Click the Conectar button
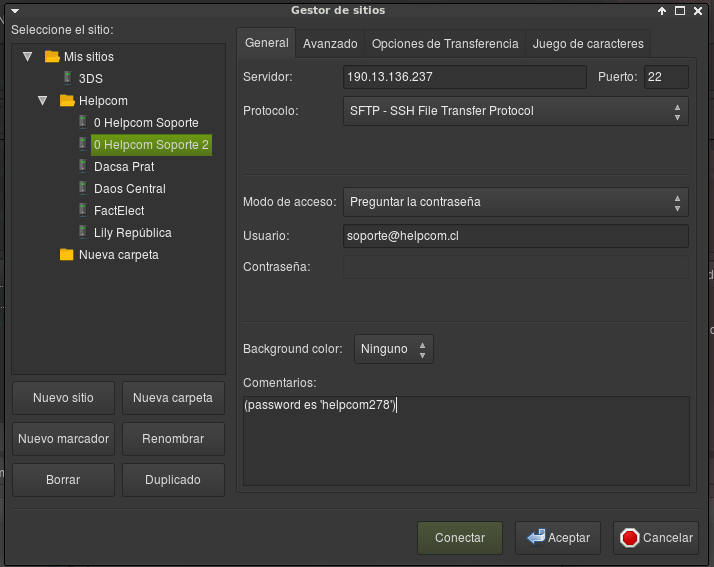This screenshot has height=567, width=714. tap(460, 538)
